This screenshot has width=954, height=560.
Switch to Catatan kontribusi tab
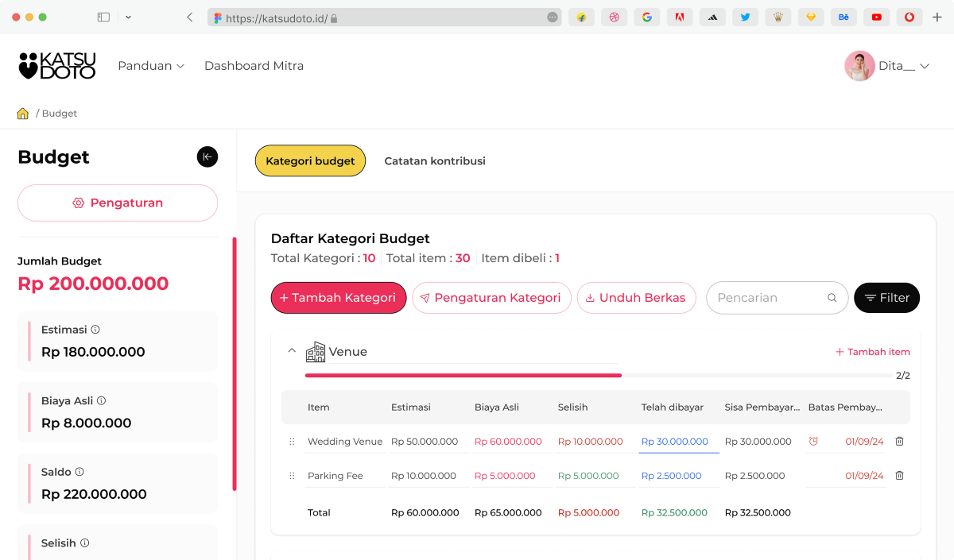[435, 161]
